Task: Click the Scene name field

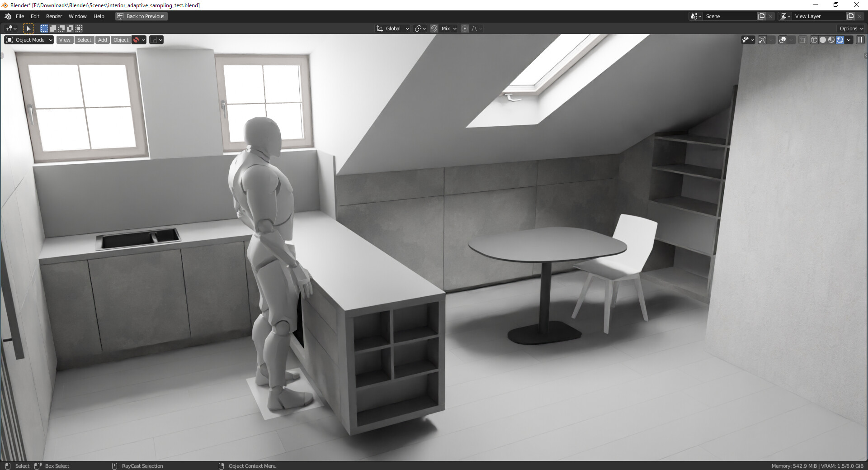Action: coord(730,16)
